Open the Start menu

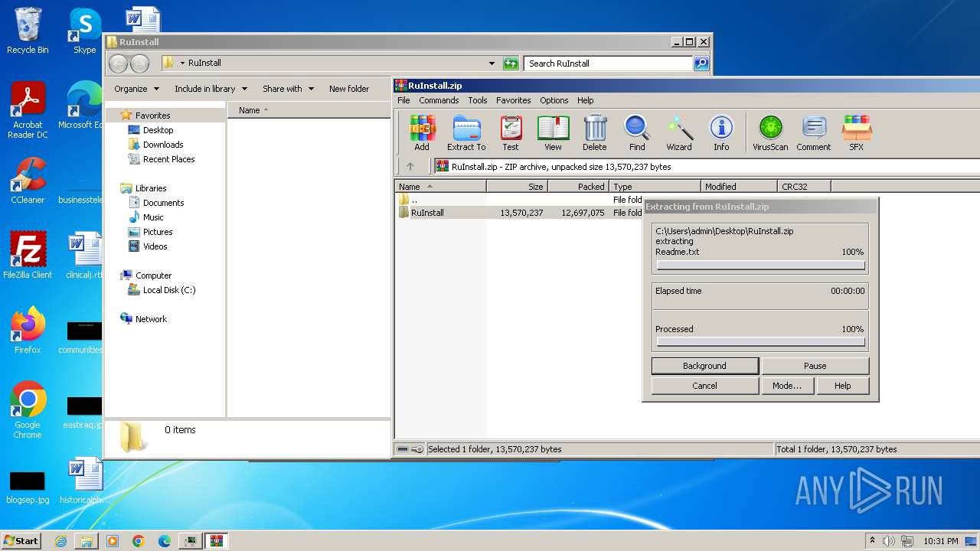(x=21, y=541)
